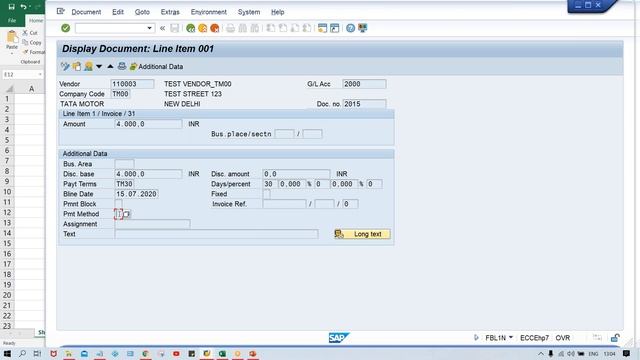This screenshot has width=640, height=360.
Task: Click the Excel Name Box dropdown arrow
Action: click(x=40, y=75)
